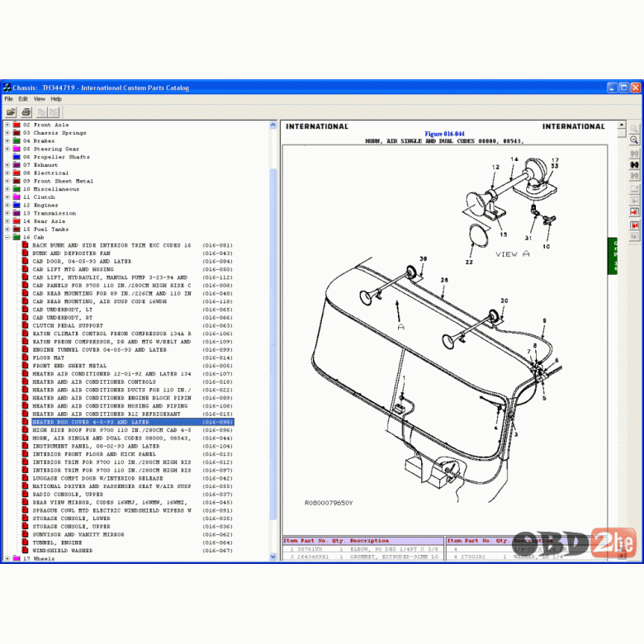The height and width of the screenshot is (644, 644).
Task: Click drawing reference R0800079650Y text
Action: [x=329, y=503]
